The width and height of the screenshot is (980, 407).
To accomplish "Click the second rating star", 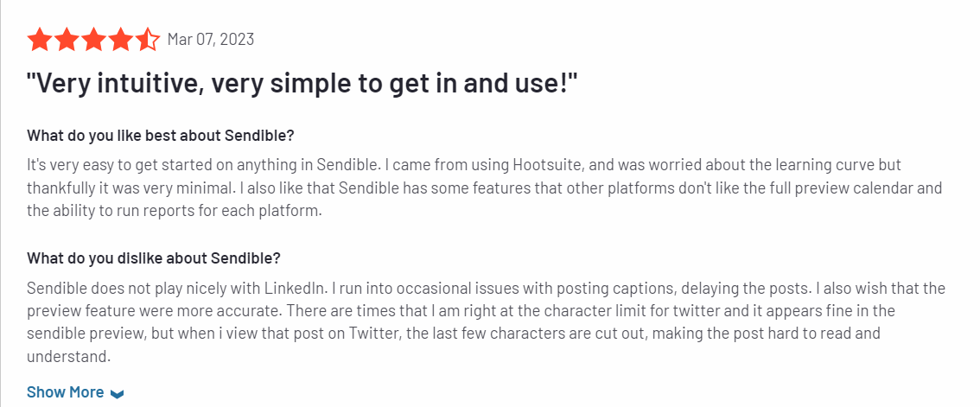I will [x=67, y=40].
